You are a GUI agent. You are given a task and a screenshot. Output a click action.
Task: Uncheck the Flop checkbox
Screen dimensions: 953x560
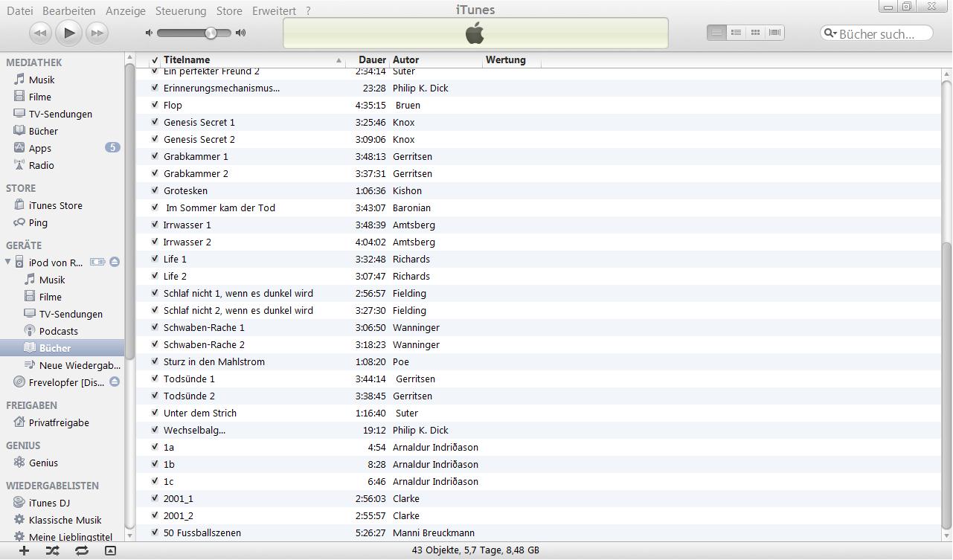tap(155, 105)
